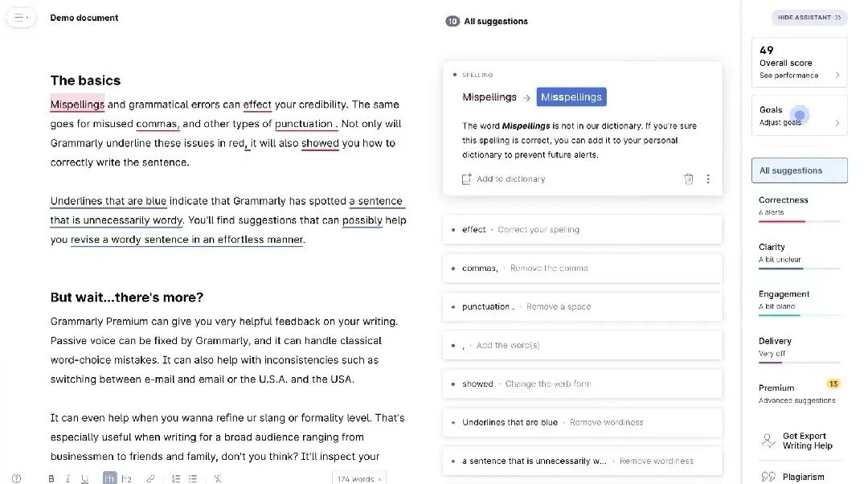868x484 pixels.
Task: Click the underlined 'punctuation .' in document
Action: pos(306,124)
